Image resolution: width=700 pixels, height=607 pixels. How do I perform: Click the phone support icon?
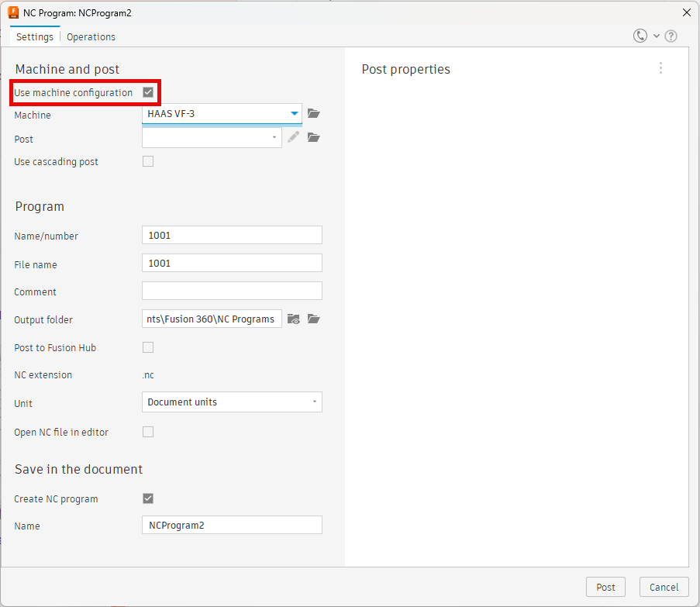[640, 36]
